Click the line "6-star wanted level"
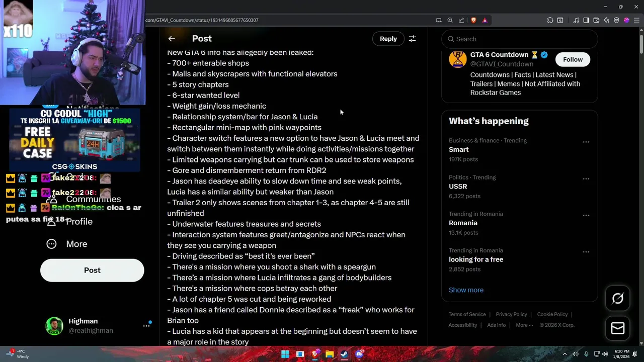 pyautogui.click(x=203, y=96)
